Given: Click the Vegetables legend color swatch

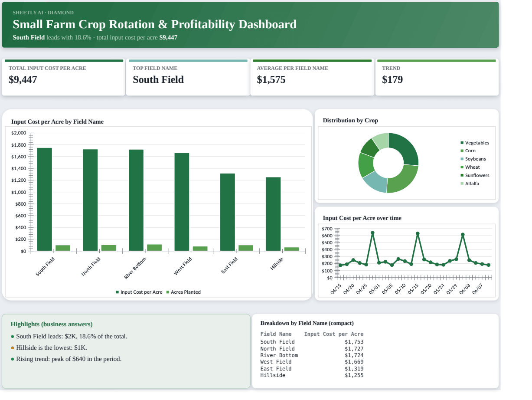Looking at the screenshot, I should pos(462,143).
